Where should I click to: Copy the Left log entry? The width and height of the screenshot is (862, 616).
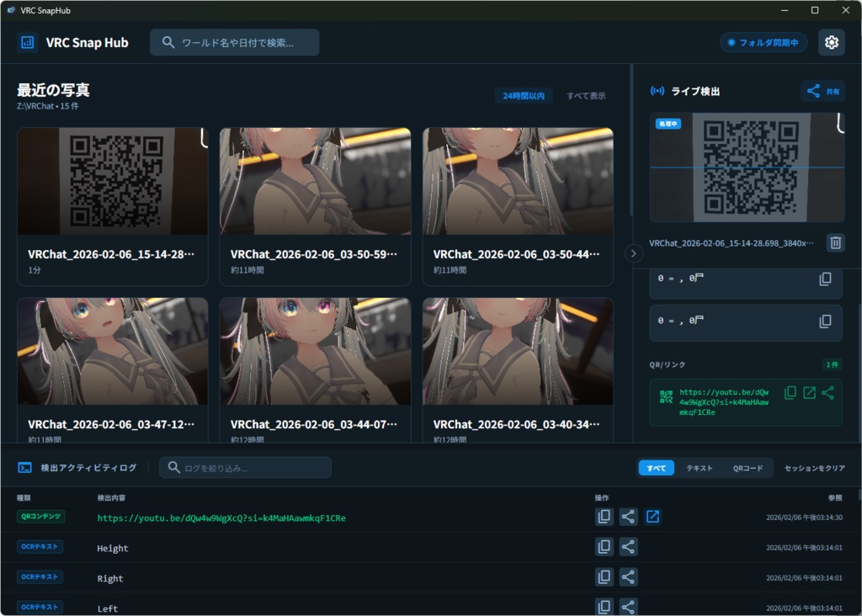[604, 607]
